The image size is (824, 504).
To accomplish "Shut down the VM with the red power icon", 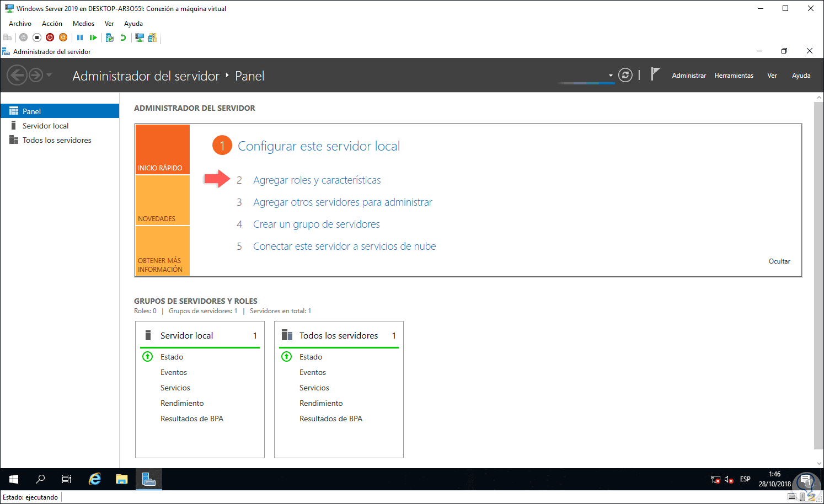I will tap(50, 37).
